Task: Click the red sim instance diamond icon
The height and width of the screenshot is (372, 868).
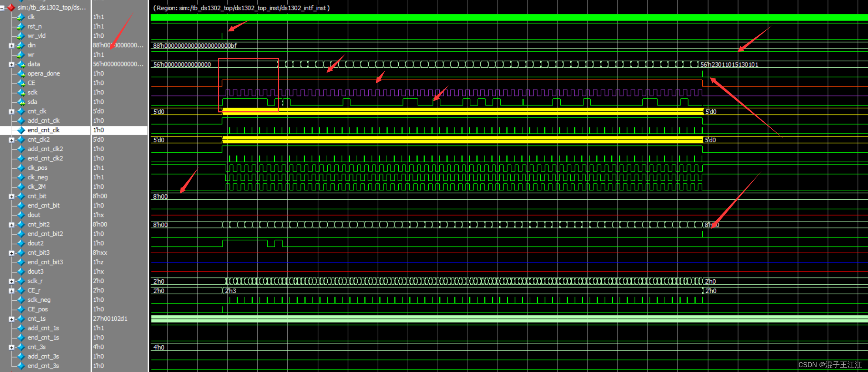Action: (x=11, y=7)
